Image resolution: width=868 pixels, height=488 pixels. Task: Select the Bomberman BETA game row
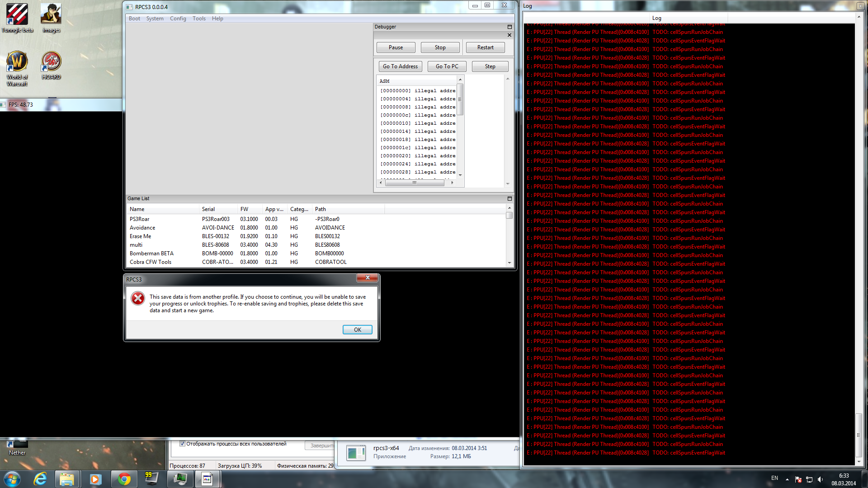pos(151,253)
